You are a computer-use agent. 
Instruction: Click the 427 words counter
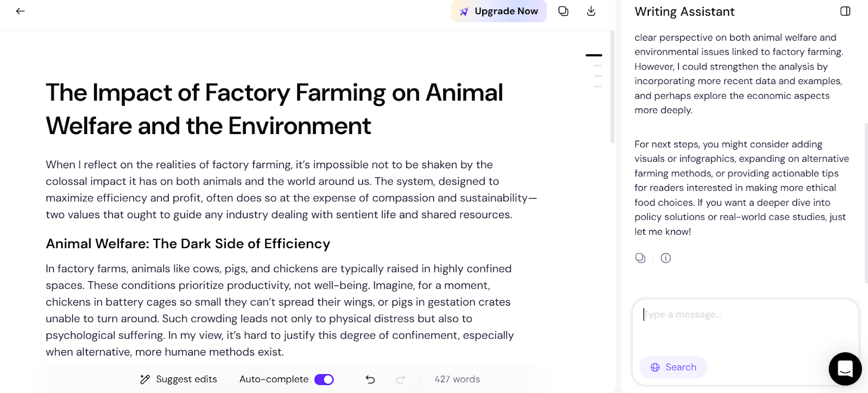click(457, 379)
